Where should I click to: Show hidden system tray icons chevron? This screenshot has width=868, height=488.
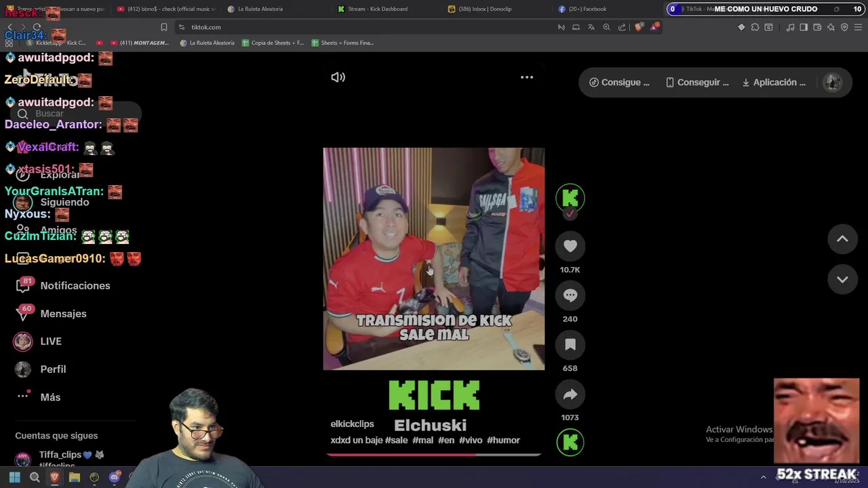point(763,477)
